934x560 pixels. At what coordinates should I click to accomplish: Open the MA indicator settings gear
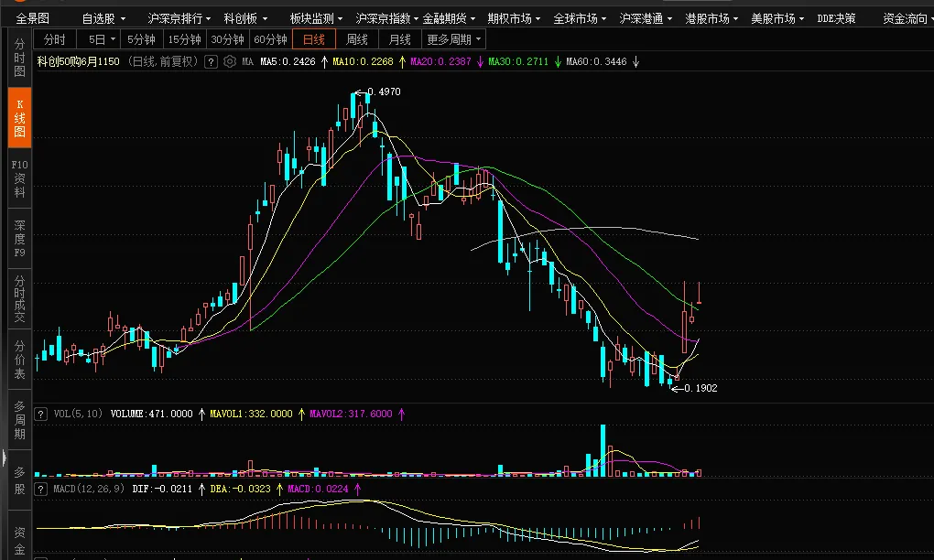230,61
